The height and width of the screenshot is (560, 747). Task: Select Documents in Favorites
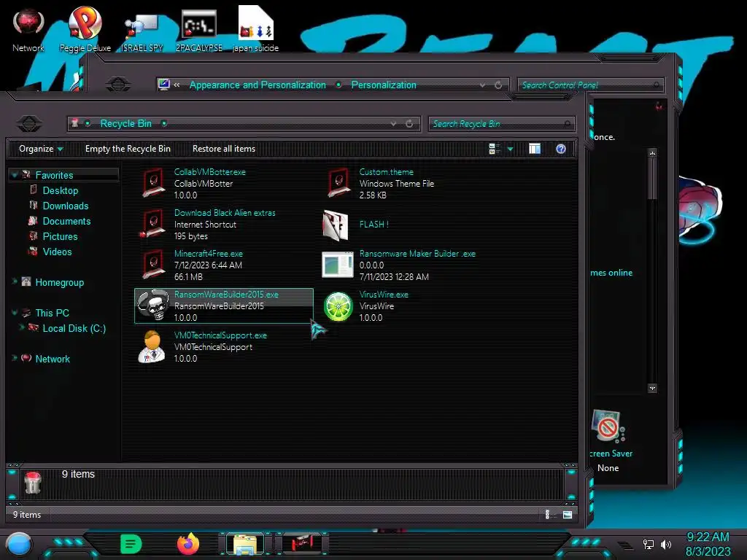[66, 221]
